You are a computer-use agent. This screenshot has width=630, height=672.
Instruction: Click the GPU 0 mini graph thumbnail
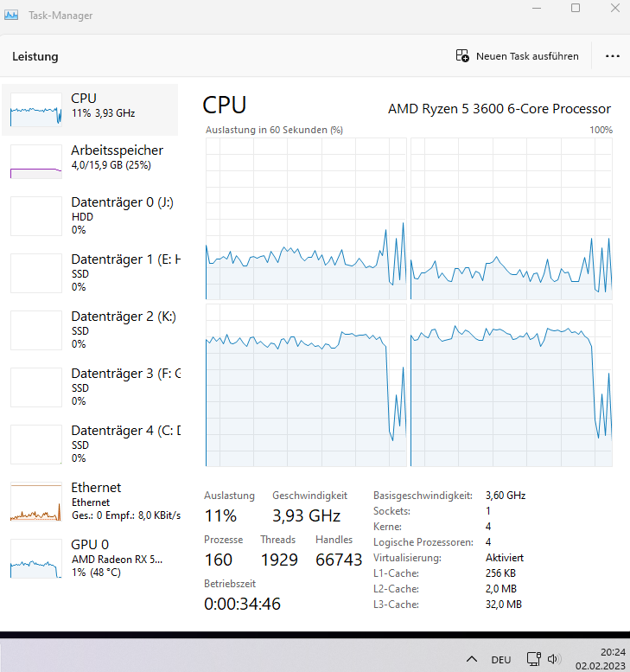click(x=36, y=559)
